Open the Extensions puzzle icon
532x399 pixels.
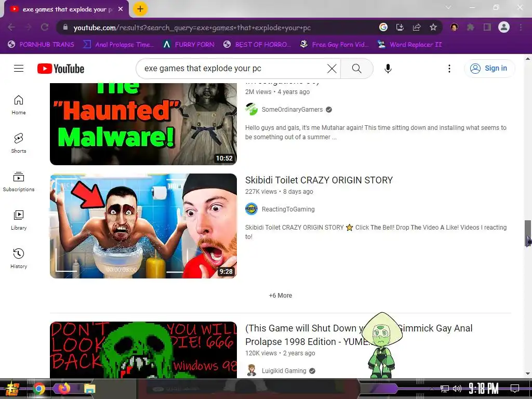(470, 27)
